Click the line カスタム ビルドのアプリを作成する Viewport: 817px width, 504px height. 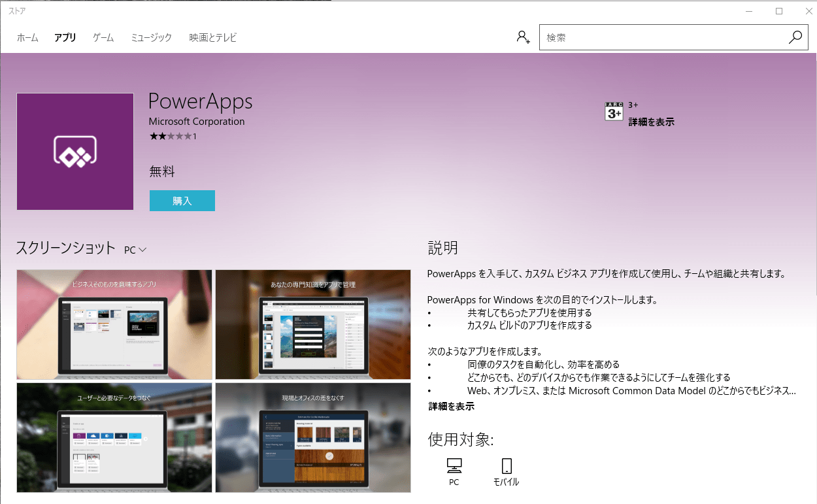(x=529, y=325)
